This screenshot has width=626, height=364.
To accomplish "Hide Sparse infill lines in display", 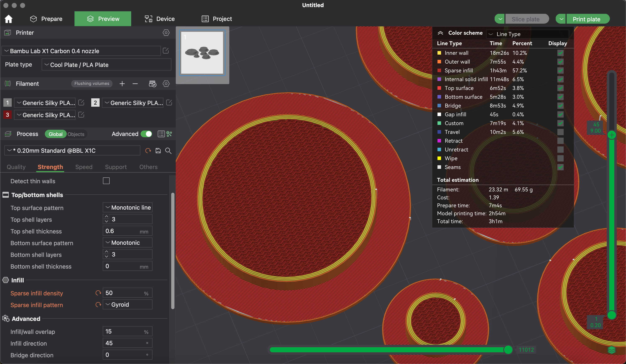I will coord(561,70).
